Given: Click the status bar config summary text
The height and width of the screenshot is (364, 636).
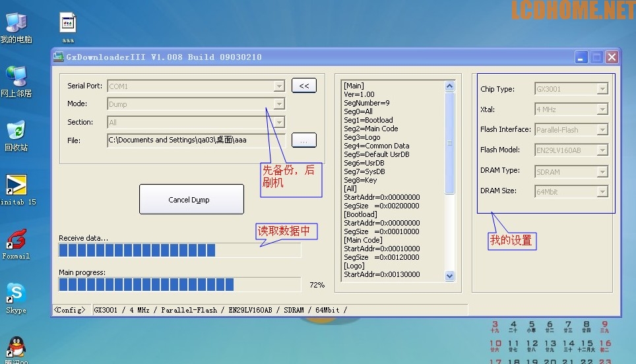Looking at the screenshot, I should click(x=220, y=310).
